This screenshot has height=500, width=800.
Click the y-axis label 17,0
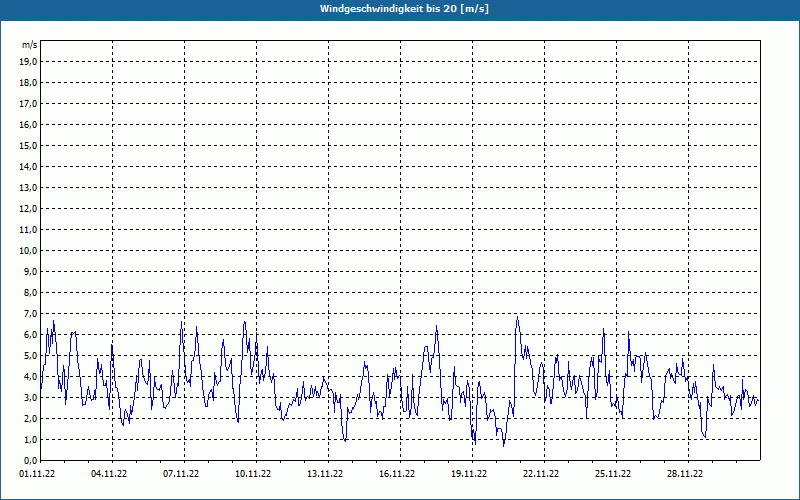coord(28,104)
